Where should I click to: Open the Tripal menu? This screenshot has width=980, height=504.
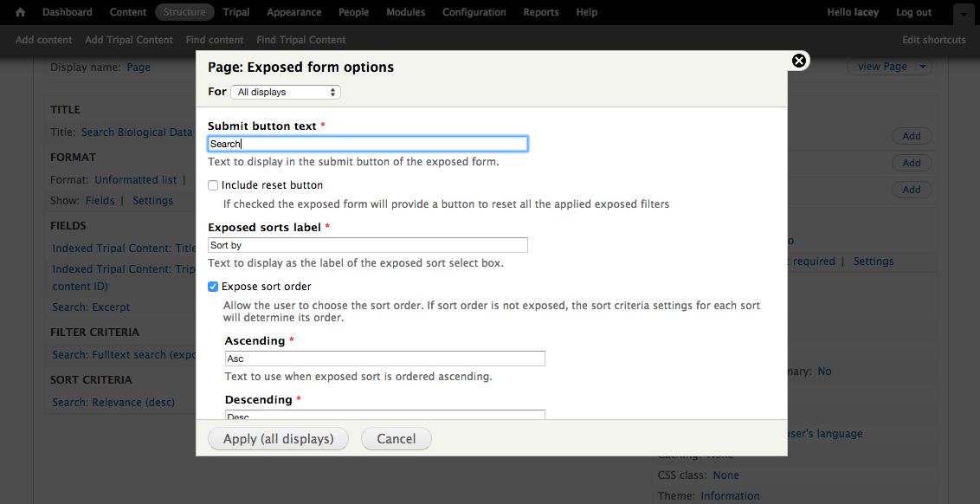point(236,12)
